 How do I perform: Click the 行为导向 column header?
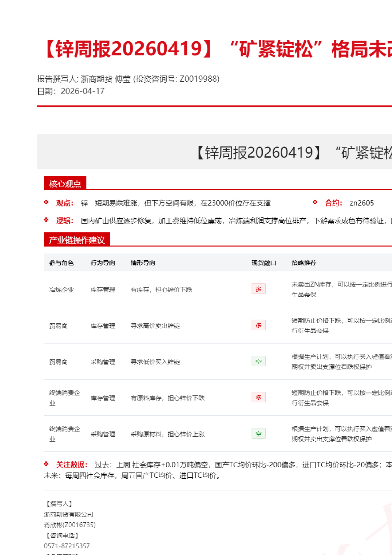click(103, 263)
